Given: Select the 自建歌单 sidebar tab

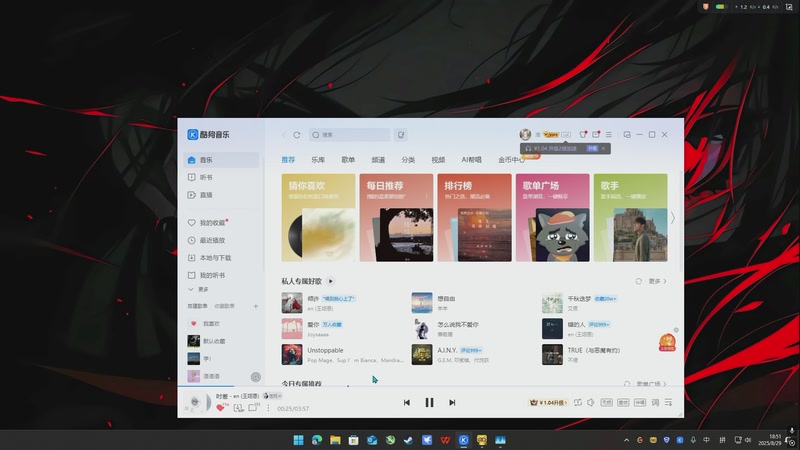Looking at the screenshot, I should tap(197, 306).
